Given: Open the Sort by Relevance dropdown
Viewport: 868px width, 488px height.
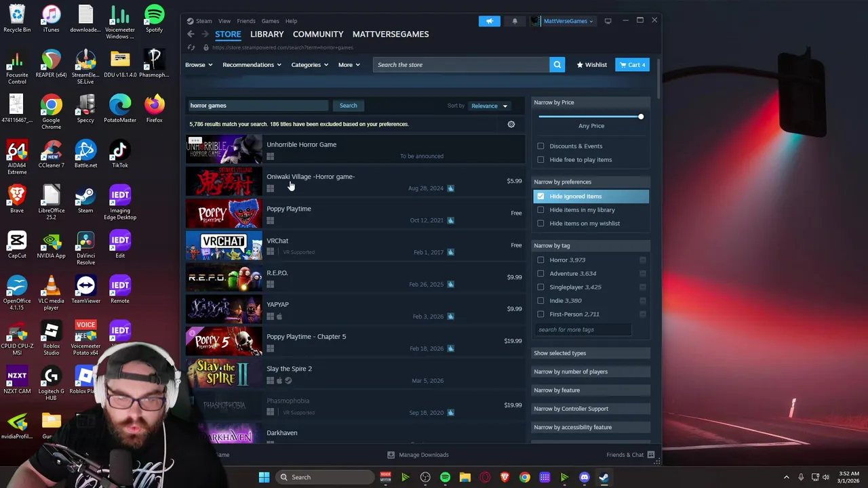Looking at the screenshot, I should (x=489, y=106).
